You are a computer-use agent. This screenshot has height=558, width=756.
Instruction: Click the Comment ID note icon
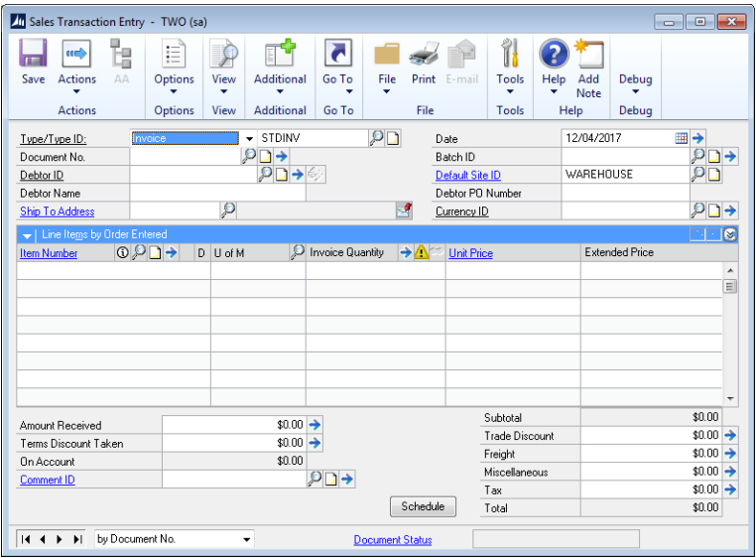(331, 480)
